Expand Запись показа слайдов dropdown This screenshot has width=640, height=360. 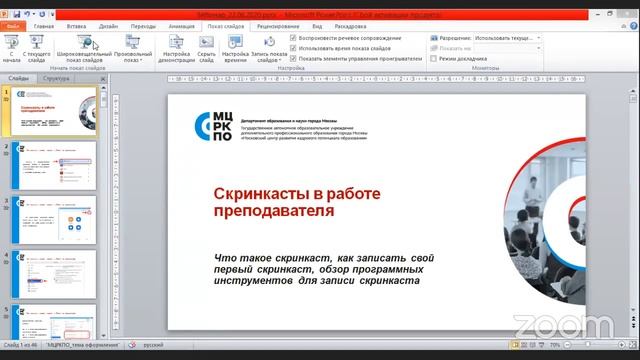click(269, 48)
